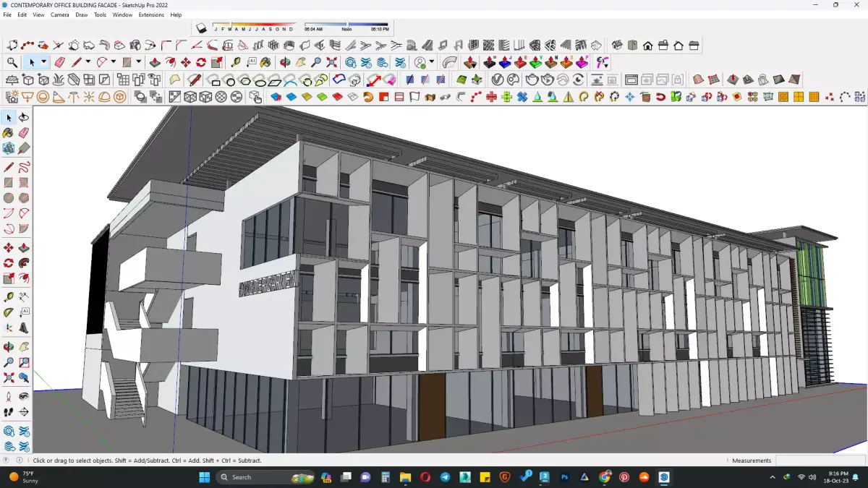Screen dimensions: 868x488
Task: Select the Walk footprints tool
Action: pyautogui.click(x=9, y=412)
